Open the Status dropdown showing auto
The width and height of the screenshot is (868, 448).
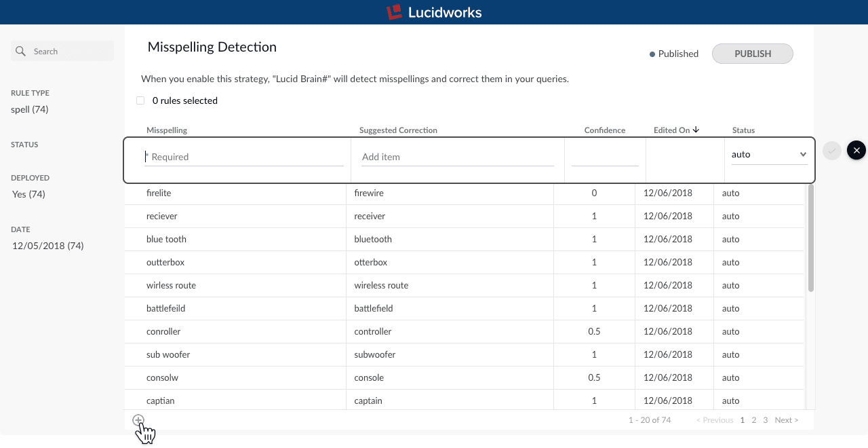pyautogui.click(x=769, y=155)
